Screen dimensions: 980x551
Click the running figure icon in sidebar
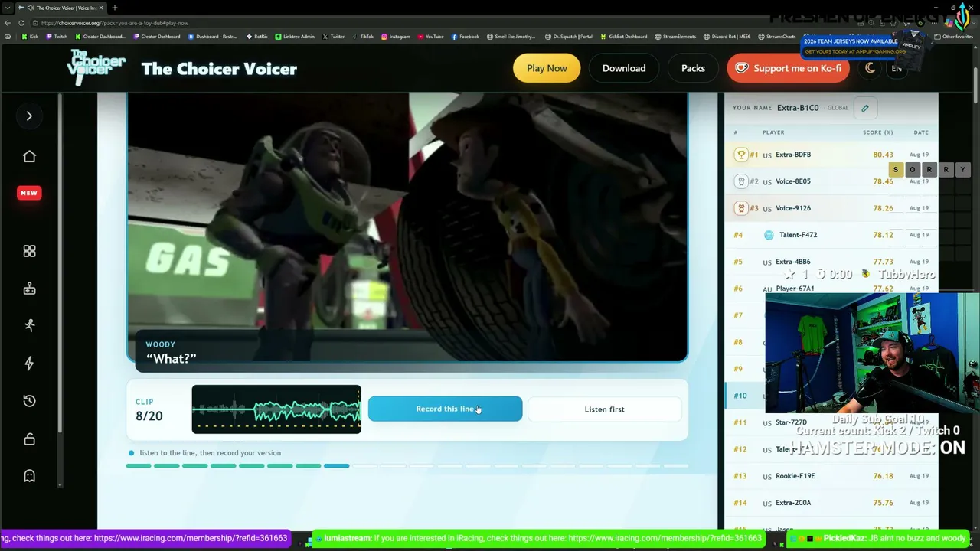point(29,325)
